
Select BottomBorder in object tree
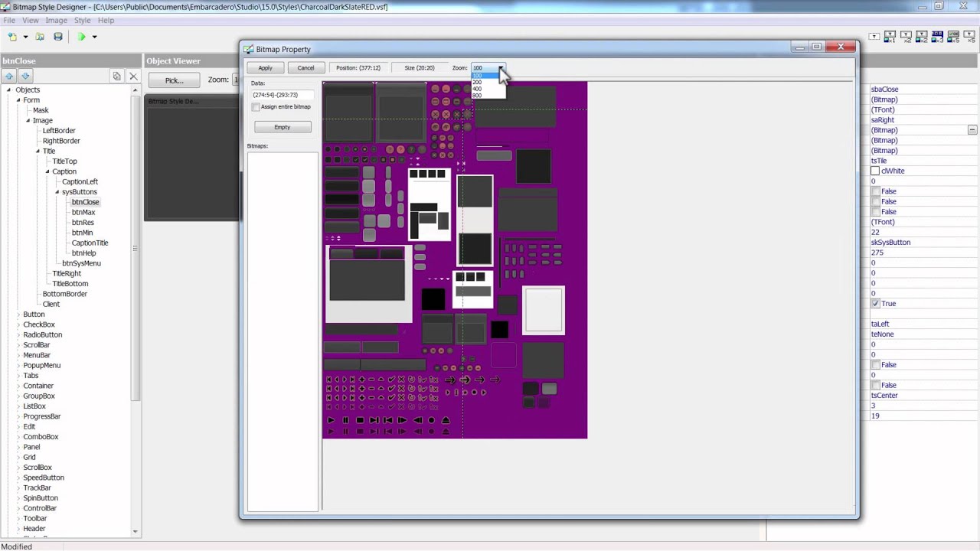[65, 294]
